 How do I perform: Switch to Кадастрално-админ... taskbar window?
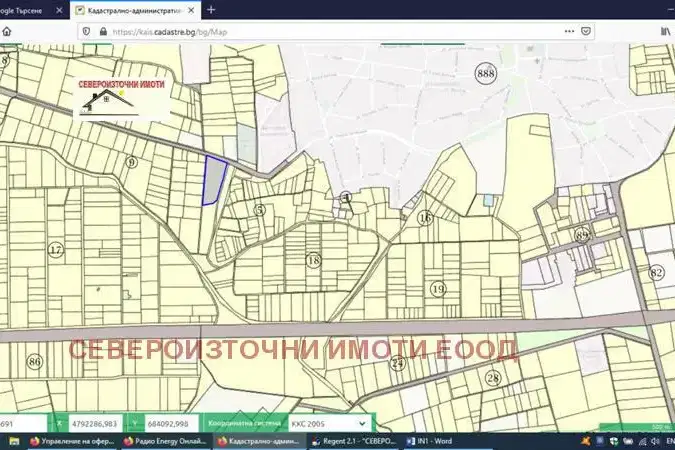pos(259,441)
